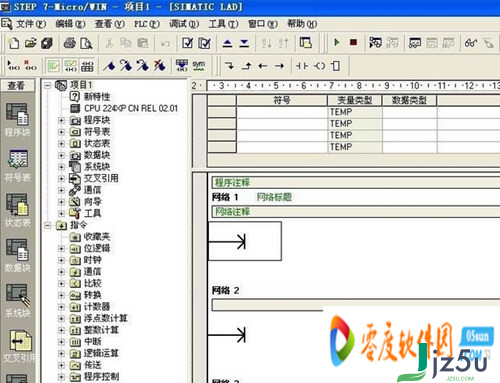Expand the 程序块 tree node

[x=61, y=120]
